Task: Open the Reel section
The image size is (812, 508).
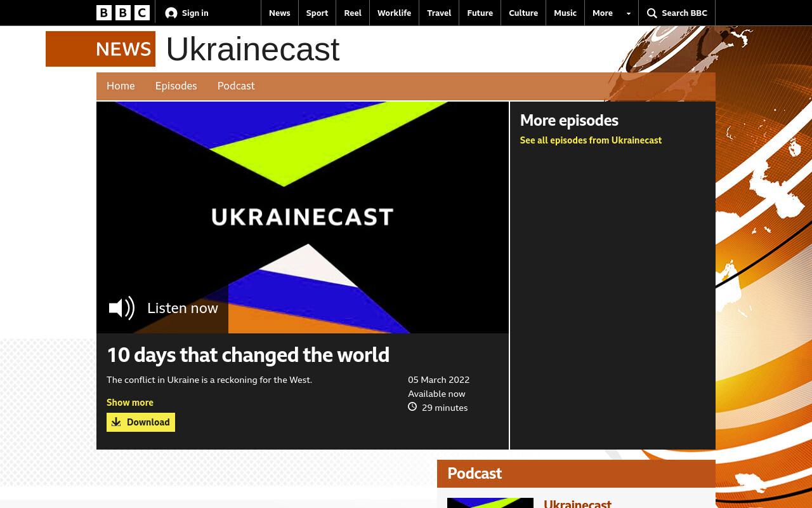Action: click(x=353, y=13)
